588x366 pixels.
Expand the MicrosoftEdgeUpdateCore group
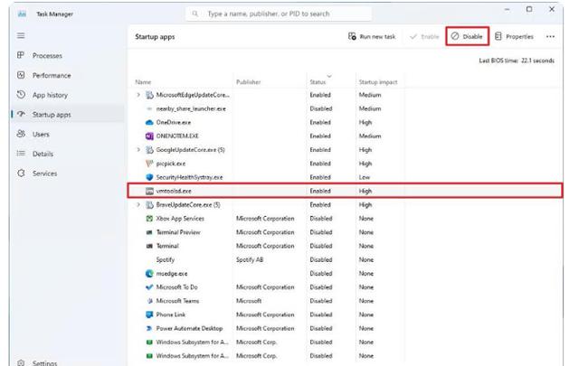click(x=138, y=95)
